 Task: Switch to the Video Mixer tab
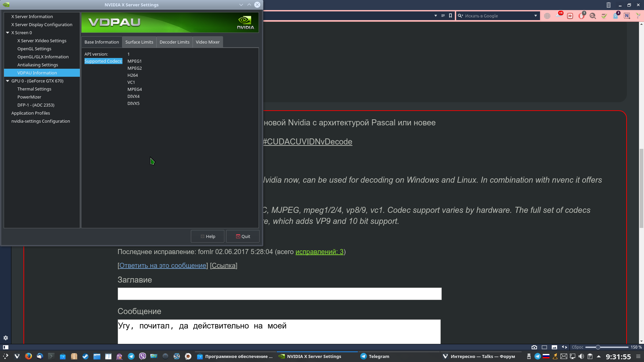click(x=208, y=42)
